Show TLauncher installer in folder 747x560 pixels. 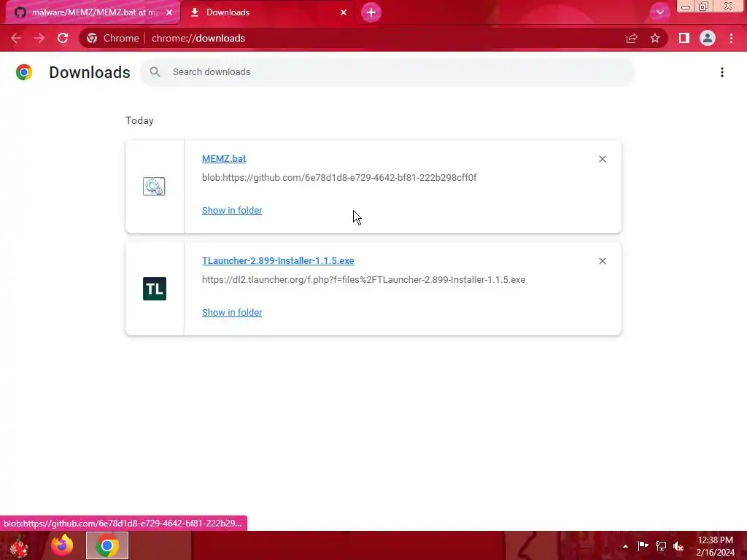[232, 312]
